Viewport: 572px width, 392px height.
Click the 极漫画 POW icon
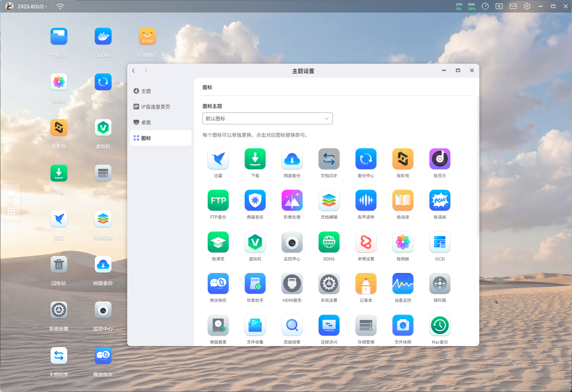coord(440,200)
